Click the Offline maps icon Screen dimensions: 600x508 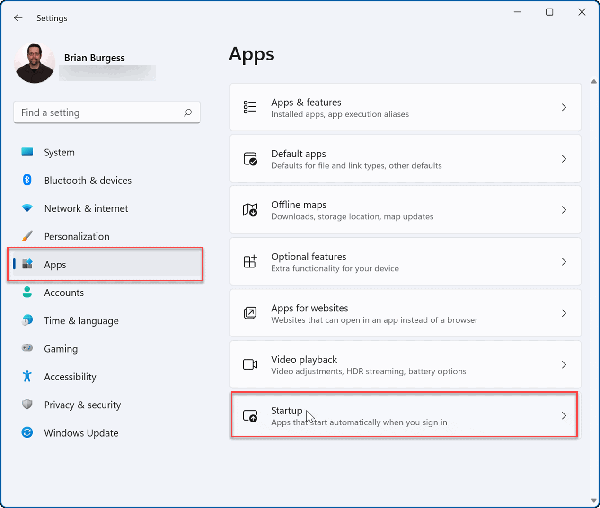click(x=250, y=210)
